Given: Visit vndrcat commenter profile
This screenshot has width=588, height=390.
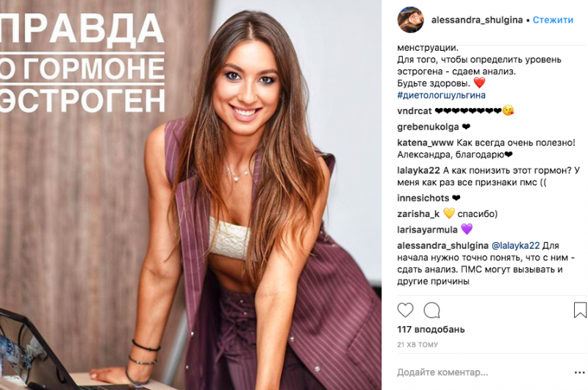Looking at the screenshot, I should [x=415, y=111].
